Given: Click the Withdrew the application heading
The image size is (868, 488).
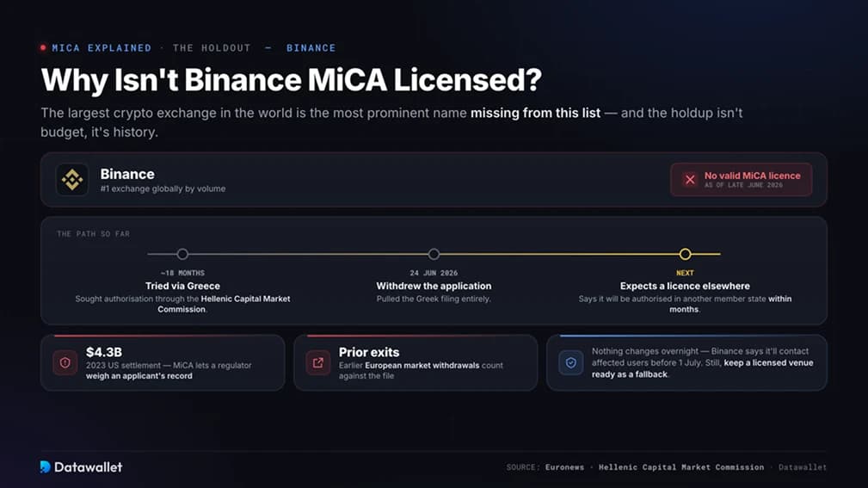Looking at the screenshot, I should tap(434, 286).
